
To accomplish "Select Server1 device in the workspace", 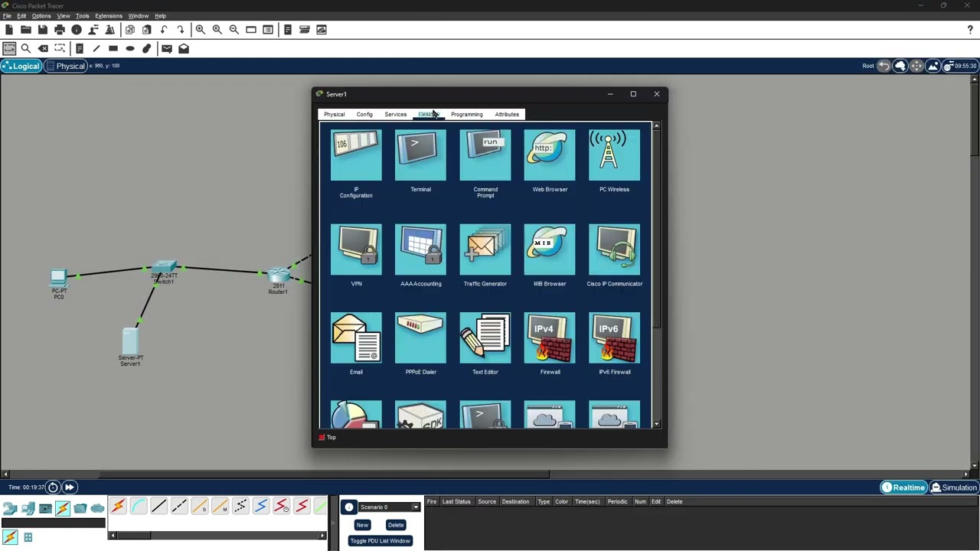I will click(x=131, y=340).
